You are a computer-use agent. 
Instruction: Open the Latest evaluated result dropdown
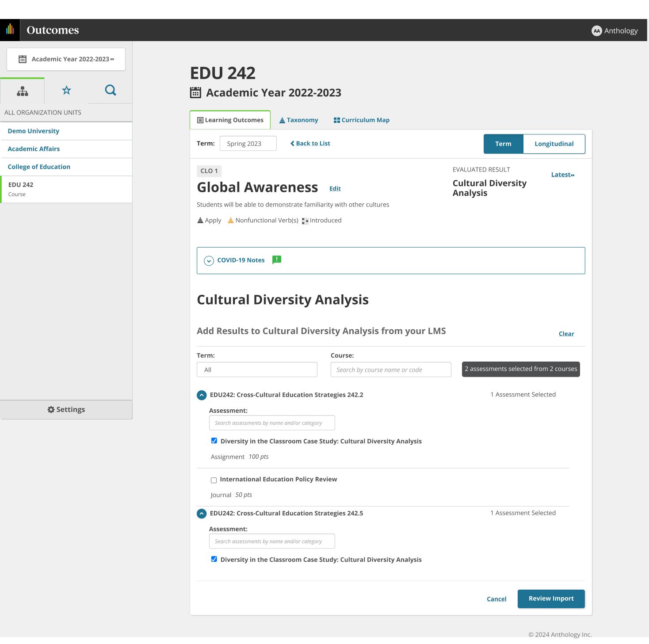point(562,175)
